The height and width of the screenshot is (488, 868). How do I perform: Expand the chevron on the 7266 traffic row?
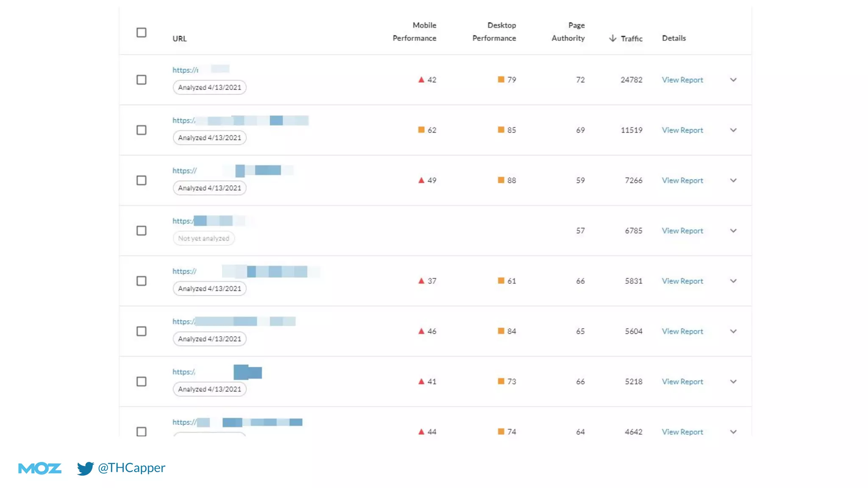[733, 180]
